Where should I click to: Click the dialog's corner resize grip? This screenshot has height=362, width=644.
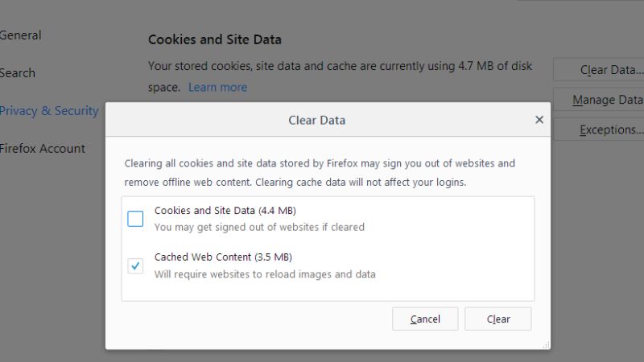click(546, 345)
